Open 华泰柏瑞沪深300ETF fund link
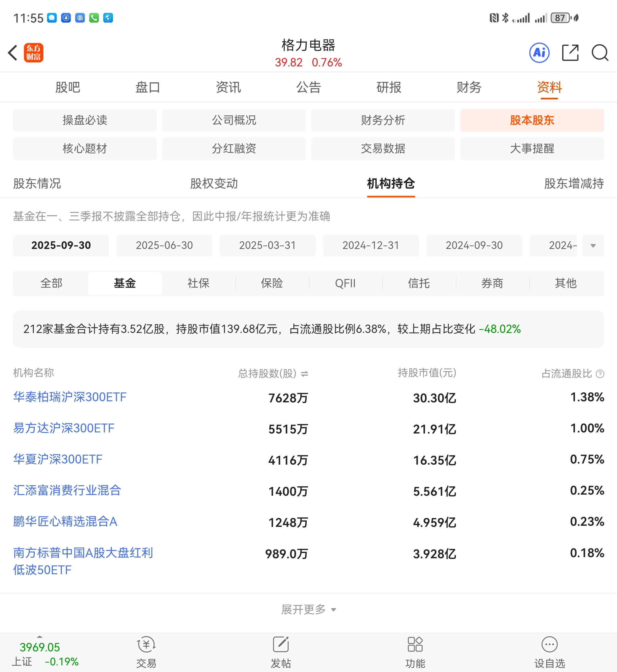617x672 pixels. pos(70,397)
